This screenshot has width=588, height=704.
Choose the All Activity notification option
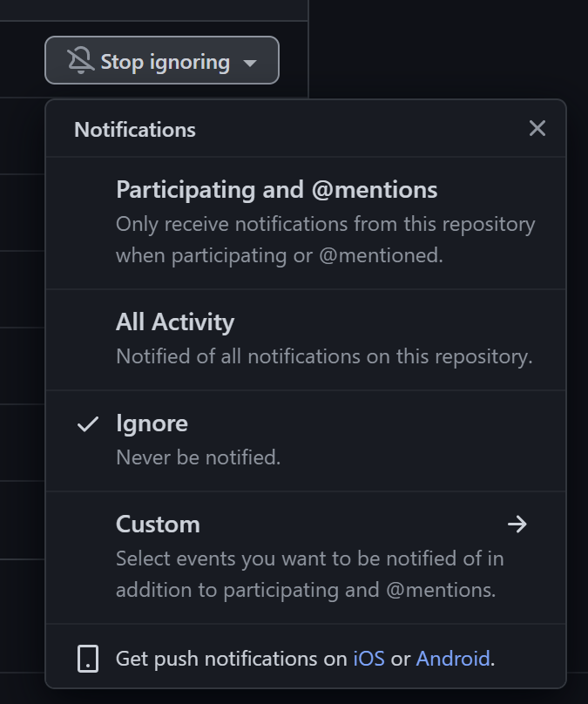pyautogui.click(x=306, y=340)
